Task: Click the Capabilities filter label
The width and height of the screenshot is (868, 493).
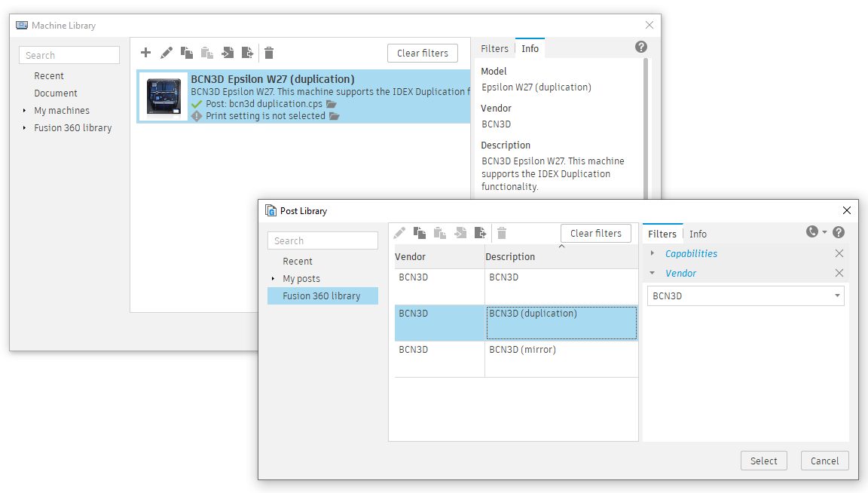Action: (691, 253)
